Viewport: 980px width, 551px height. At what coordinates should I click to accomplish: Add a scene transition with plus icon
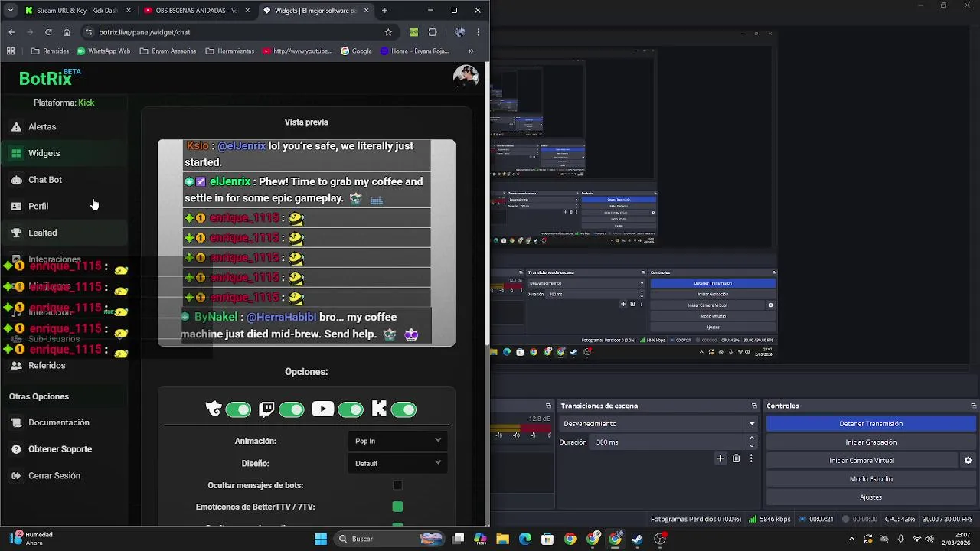pos(720,458)
